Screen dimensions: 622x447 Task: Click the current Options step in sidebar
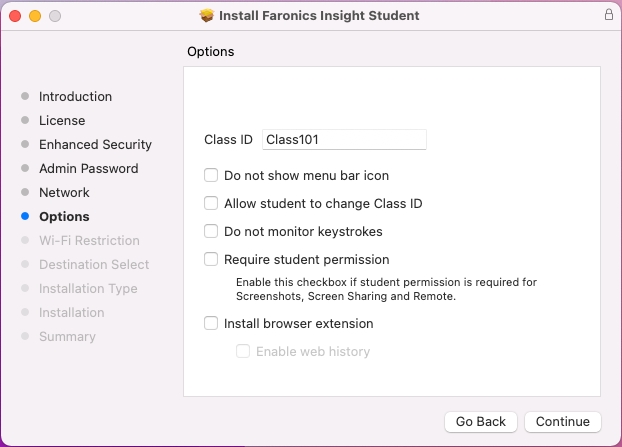(x=64, y=217)
